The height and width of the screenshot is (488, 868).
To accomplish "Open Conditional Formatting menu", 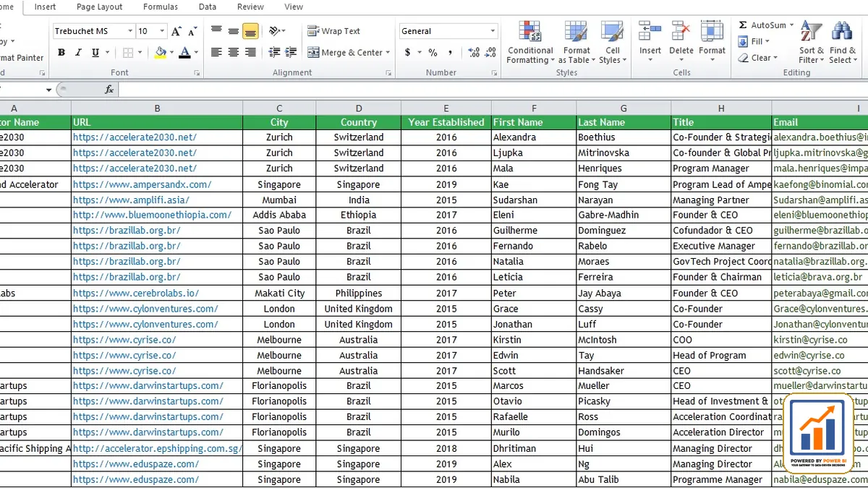I will (529, 43).
